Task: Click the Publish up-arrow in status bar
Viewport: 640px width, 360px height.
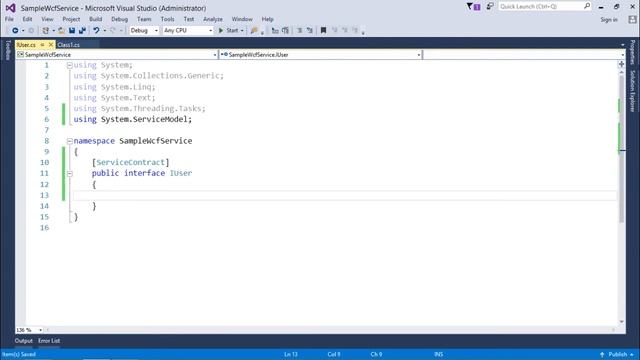Action: [x=602, y=354]
